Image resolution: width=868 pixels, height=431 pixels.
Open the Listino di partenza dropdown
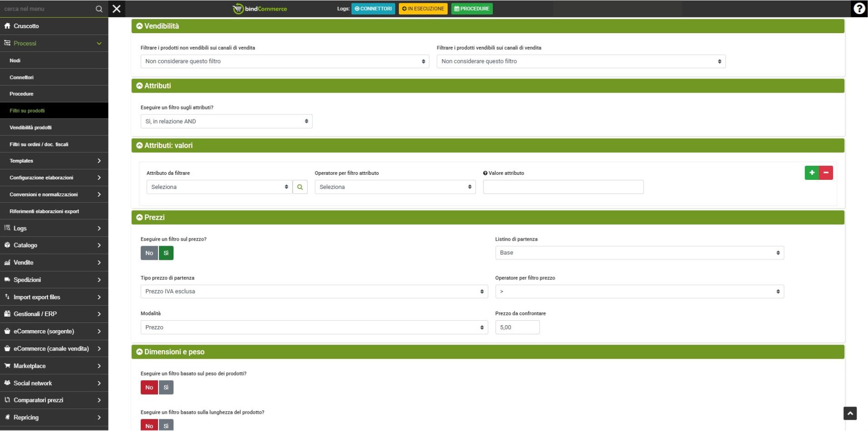click(x=639, y=253)
